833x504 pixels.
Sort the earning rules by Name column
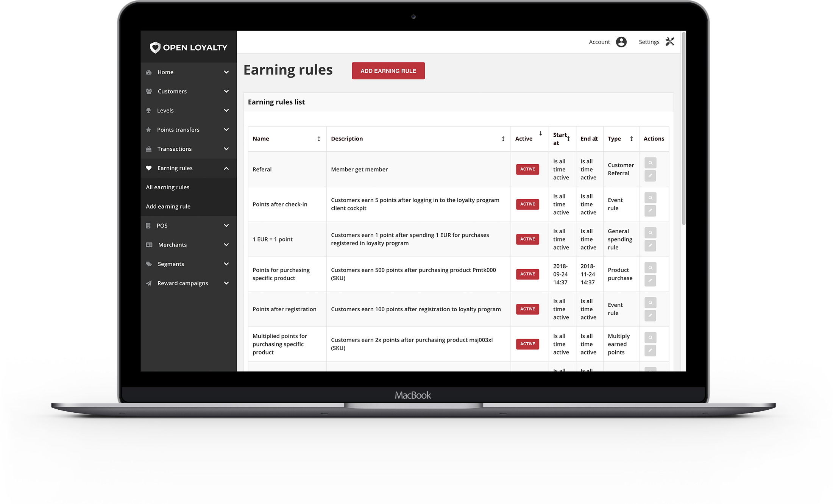[319, 139]
